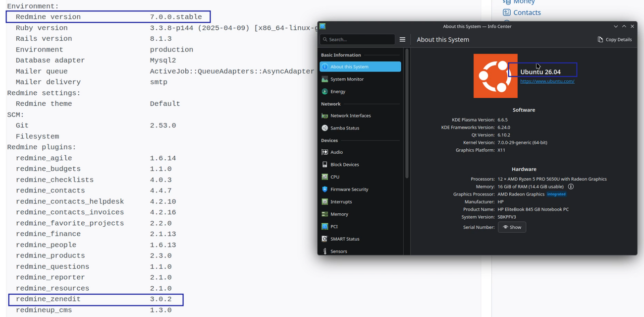
Task: Show the hidden Serial Number
Action: pos(512,227)
